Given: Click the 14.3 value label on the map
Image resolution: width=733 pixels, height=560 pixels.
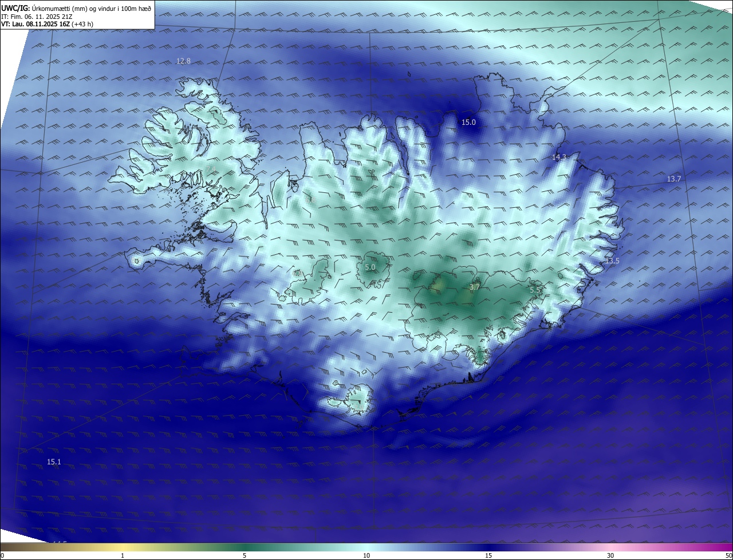Looking at the screenshot, I should (559, 157).
